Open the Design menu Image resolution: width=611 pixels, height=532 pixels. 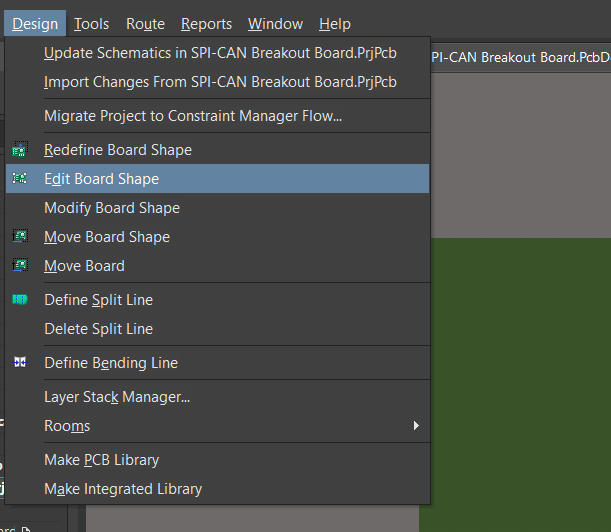35,24
